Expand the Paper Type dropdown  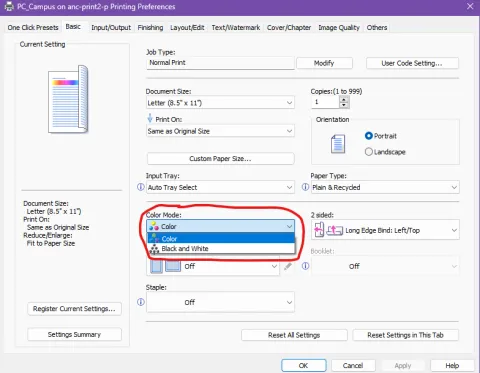(x=385, y=187)
